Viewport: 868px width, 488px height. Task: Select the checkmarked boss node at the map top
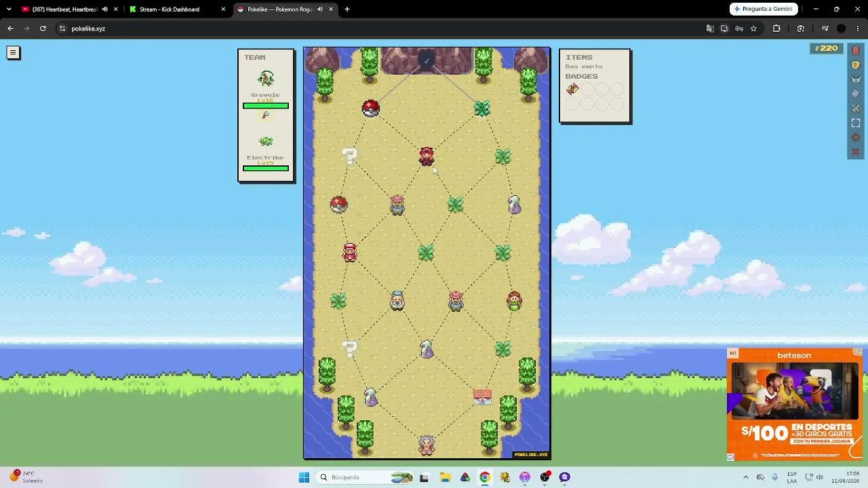pyautogui.click(x=427, y=61)
